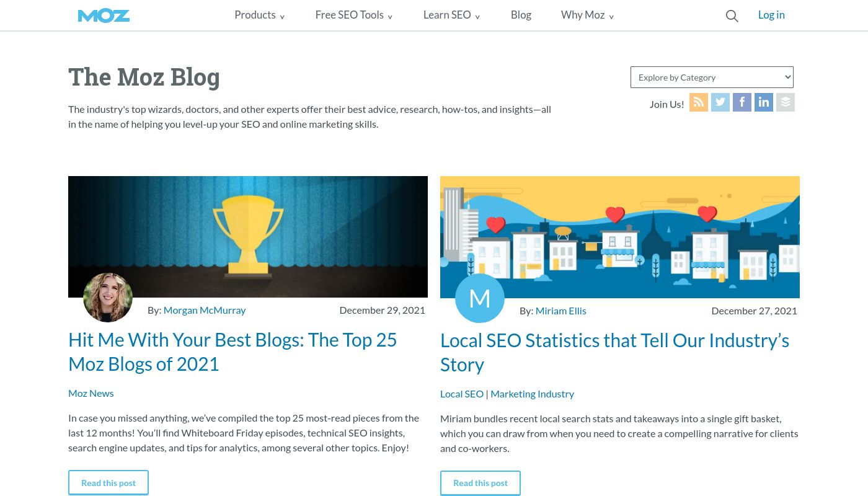Select Learn SEO in the navigation
This screenshot has width=868, height=496.
tap(447, 15)
